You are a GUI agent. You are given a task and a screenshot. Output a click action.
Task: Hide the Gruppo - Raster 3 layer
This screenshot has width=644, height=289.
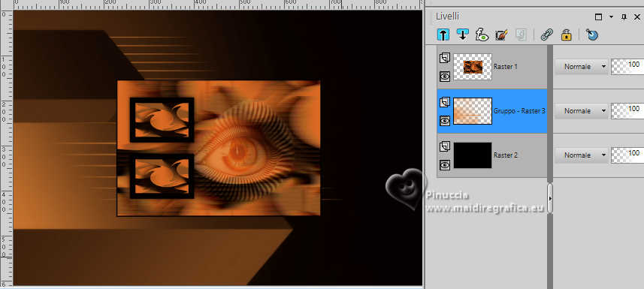pos(444,121)
